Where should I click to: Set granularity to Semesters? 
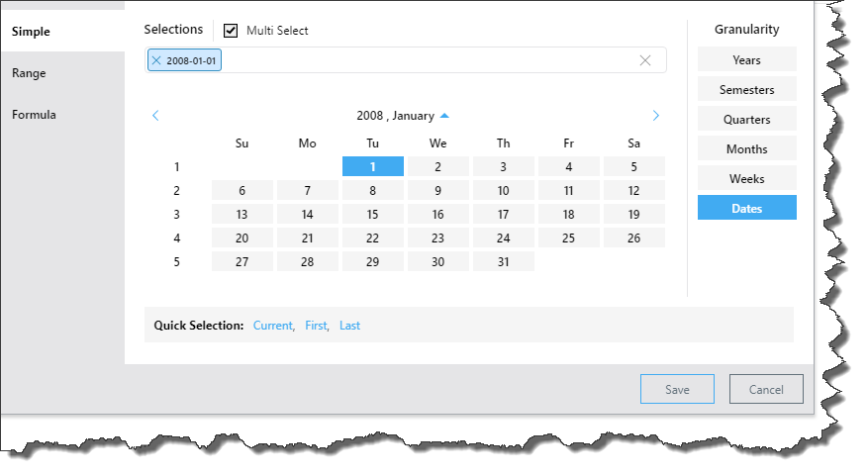click(746, 90)
